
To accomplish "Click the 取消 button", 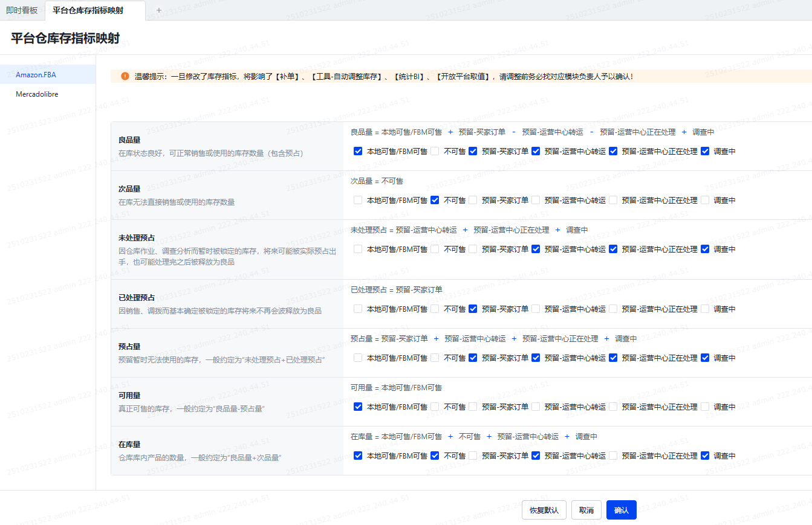I will pyautogui.click(x=586, y=510).
